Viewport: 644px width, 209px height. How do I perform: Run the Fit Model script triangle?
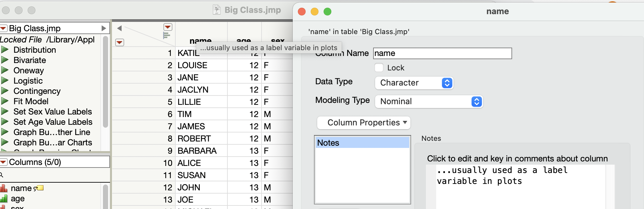pos(5,101)
